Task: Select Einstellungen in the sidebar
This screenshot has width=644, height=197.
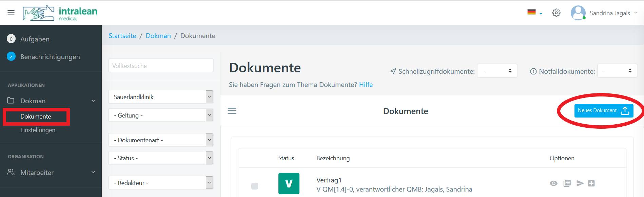Action: (38, 130)
